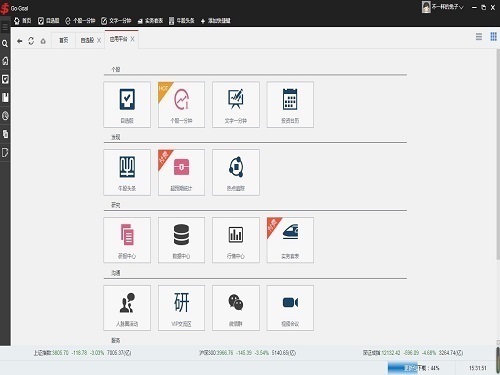Screen dimensions: 500x375
Task: Click the sidebar globe icon
Action: pos(5,116)
